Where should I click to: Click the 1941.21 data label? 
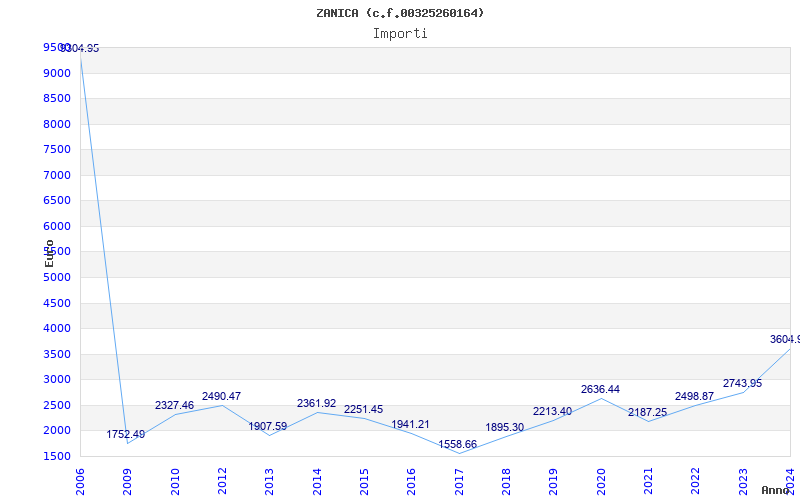click(x=410, y=424)
